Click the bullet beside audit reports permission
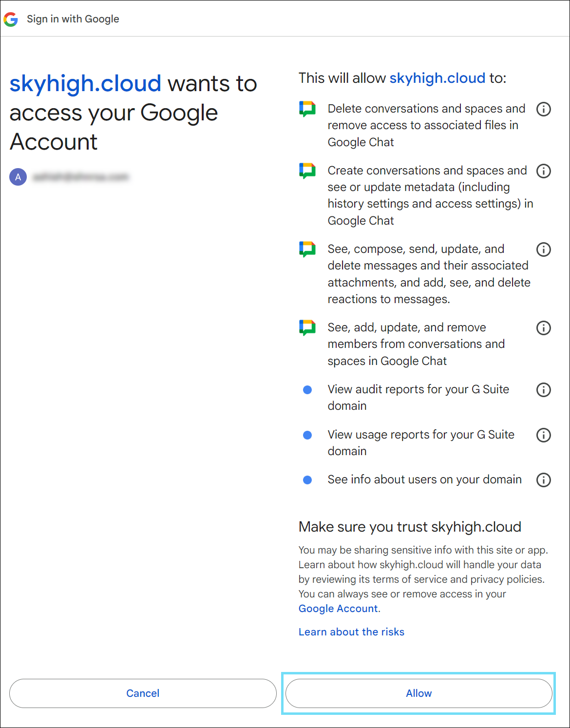The height and width of the screenshot is (728, 570). pos(307,390)
